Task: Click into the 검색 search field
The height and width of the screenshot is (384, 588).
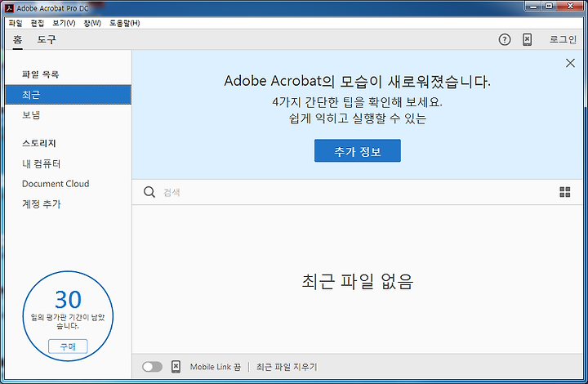Action: pyautogui.click(x=356, y=192)
